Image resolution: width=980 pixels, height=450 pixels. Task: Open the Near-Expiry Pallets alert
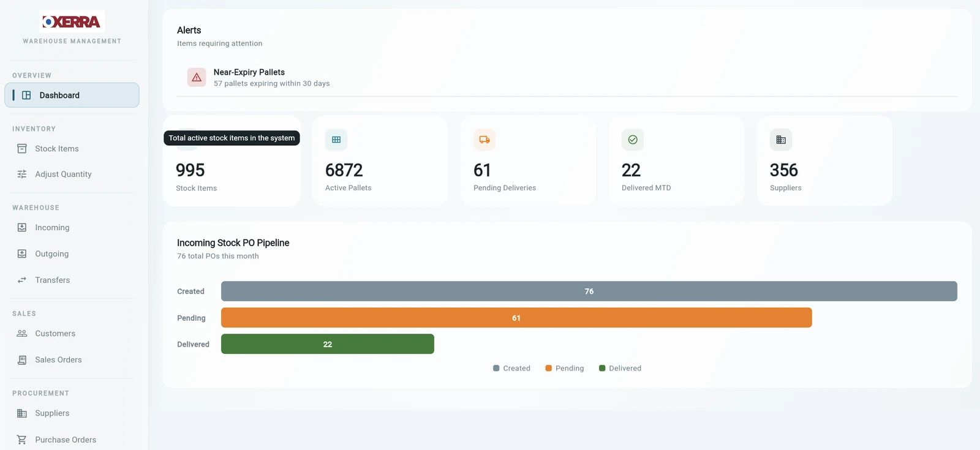tap(567, 78)
